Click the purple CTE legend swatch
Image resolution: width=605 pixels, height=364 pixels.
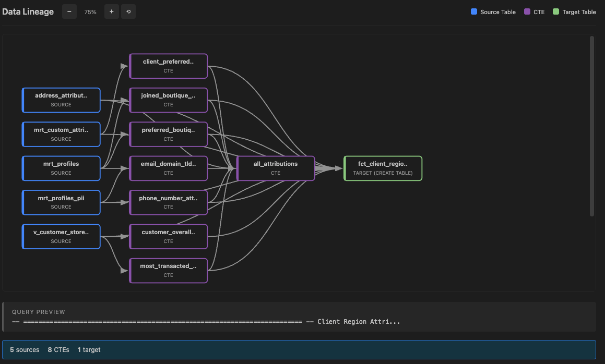(527, 11)
